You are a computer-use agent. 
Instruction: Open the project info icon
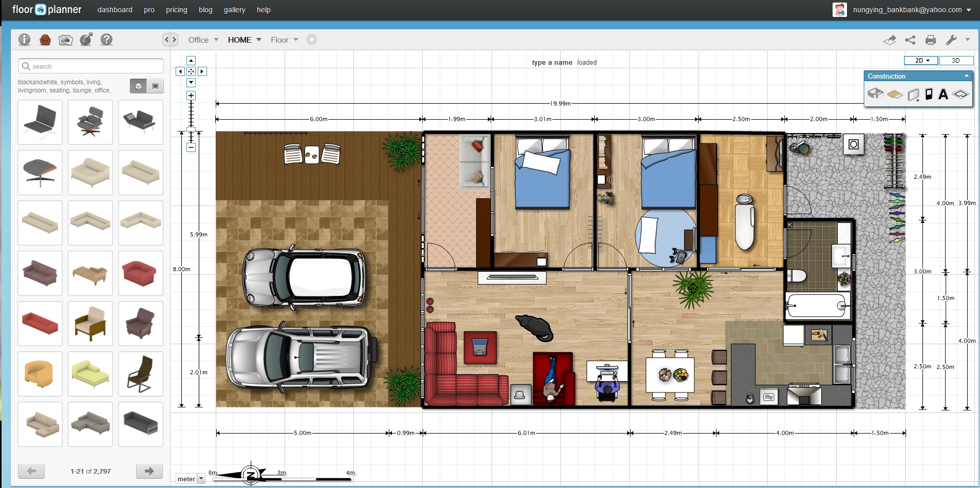(x=24, y=40)
